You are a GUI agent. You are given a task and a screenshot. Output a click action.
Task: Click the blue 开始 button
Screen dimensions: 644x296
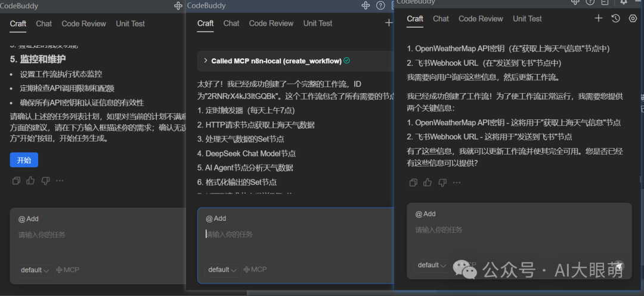point(24,161)
